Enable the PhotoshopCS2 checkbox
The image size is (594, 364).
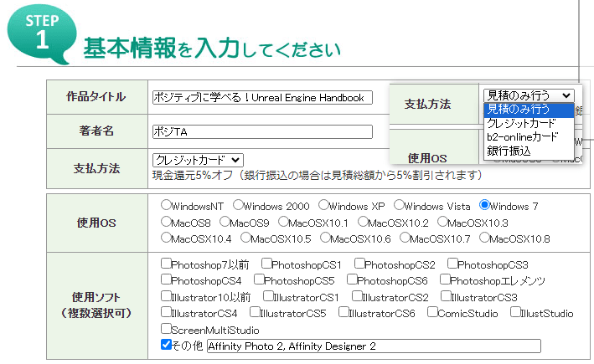click(x=359, y=263)
